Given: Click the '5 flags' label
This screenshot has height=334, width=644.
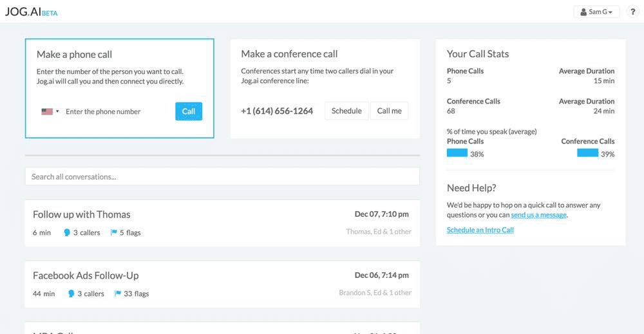Looking at the screenshot, I should click(130, 233).
